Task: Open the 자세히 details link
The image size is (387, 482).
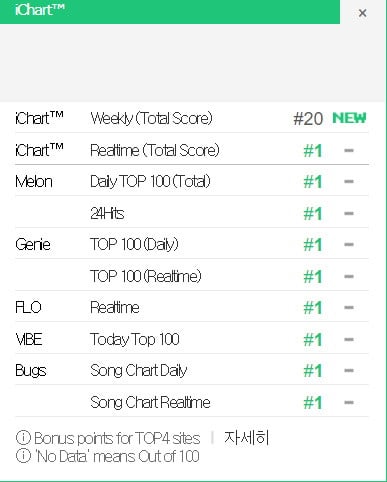Action: (246, 438)
